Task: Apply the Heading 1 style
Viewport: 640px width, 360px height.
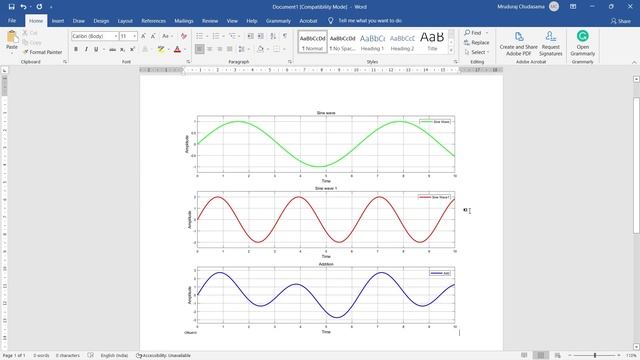Action: (x=372, y=42)
